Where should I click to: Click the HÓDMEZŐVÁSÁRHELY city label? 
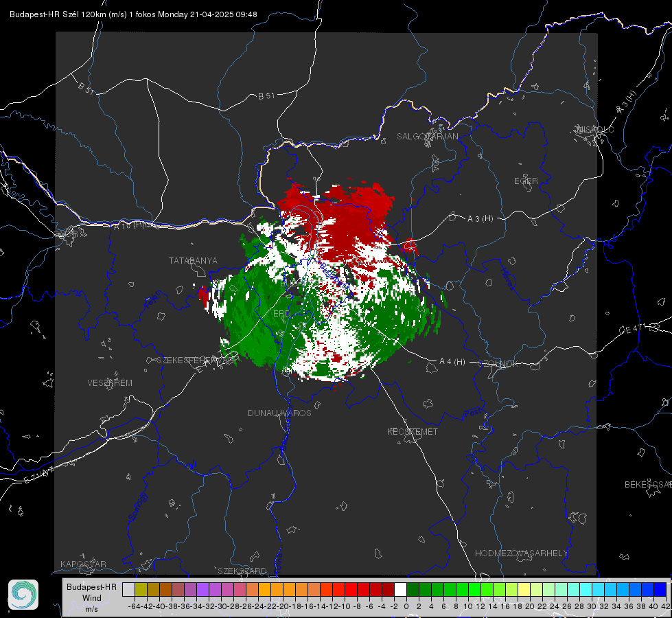[521, 553]
